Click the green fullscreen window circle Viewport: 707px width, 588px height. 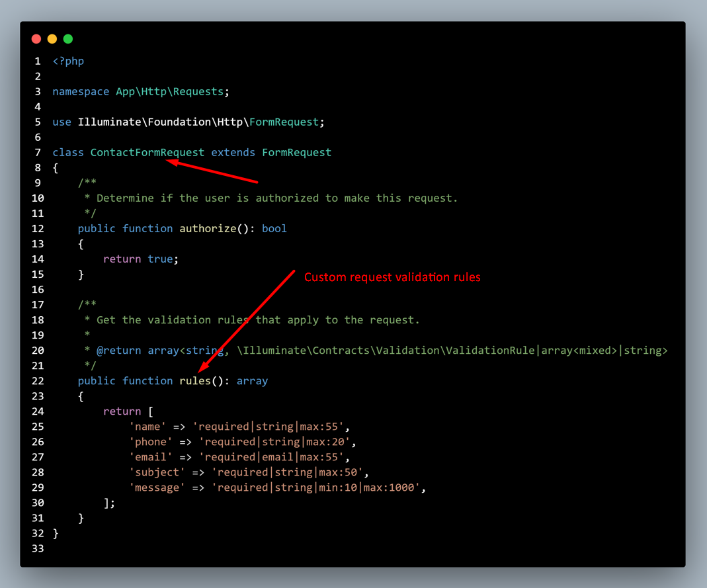[x=67, y=39]
